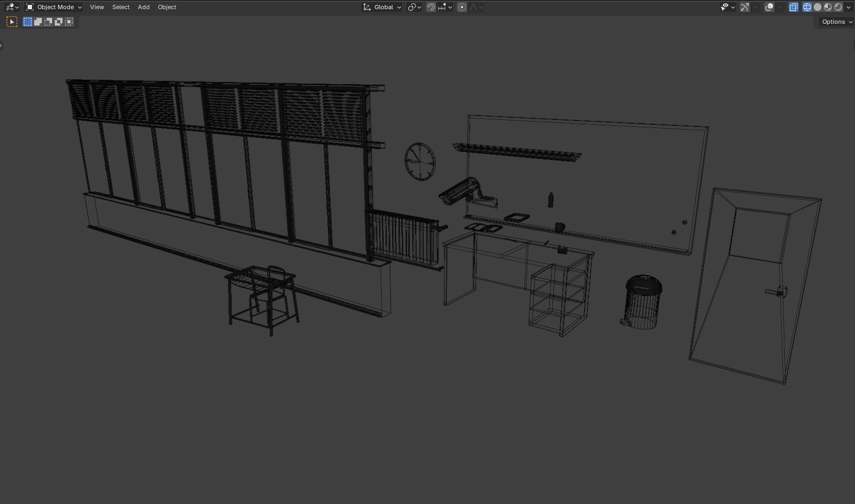
Task: Expand the hidden toolbar arrow at left edge
Action: pyautogui.click(x=2, y=45)
